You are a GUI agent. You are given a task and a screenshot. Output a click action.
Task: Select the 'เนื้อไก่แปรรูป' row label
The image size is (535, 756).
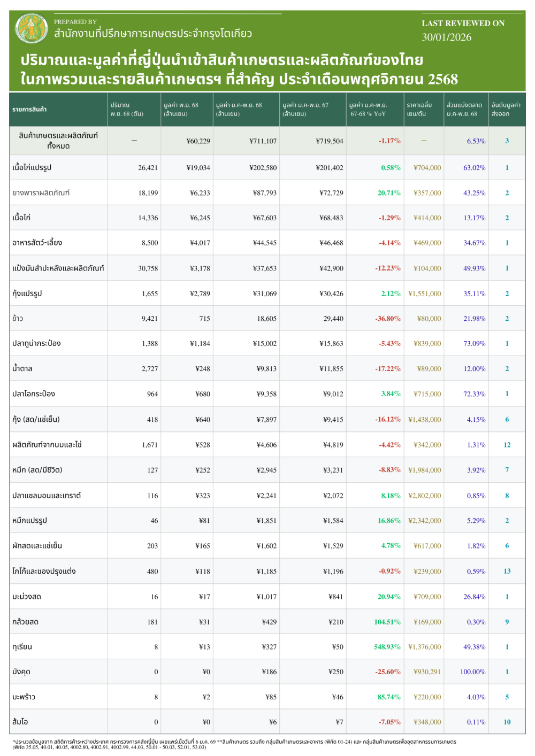click(32, 168)
